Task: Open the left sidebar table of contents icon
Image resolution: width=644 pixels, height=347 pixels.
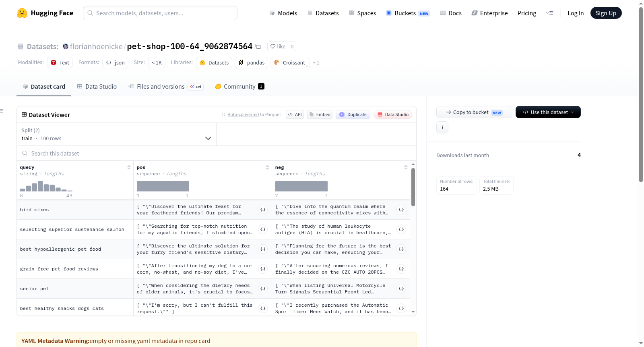Action: pos(2,111)
